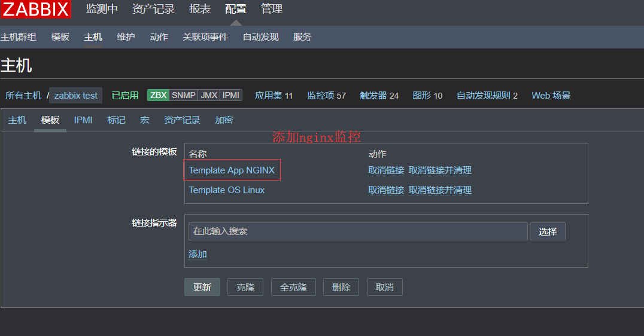
Task: Go to 主机群组 submenu
Action: click(19, 37)
